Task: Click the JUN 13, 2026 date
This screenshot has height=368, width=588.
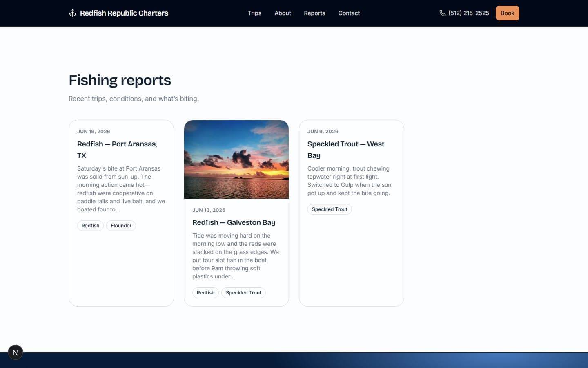Action: (x=209, y=210)
